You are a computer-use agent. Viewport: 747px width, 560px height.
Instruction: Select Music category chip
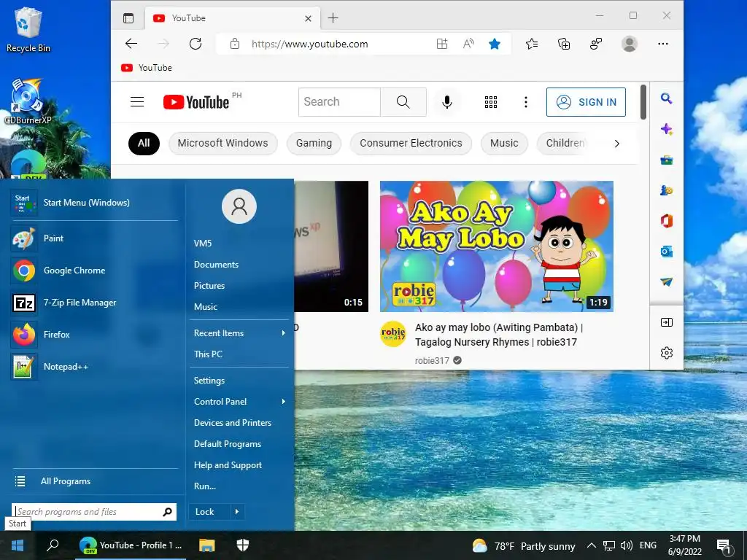coord(504,144)
